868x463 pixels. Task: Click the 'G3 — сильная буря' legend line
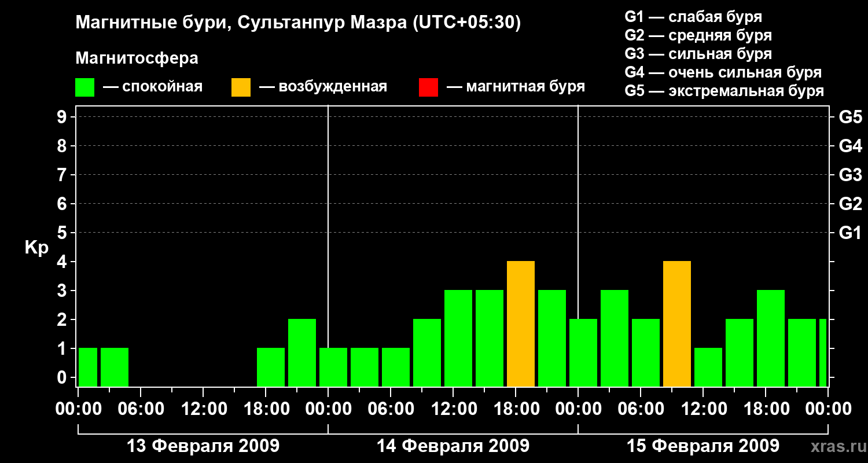pyautogui.click(x=698, y=54)
